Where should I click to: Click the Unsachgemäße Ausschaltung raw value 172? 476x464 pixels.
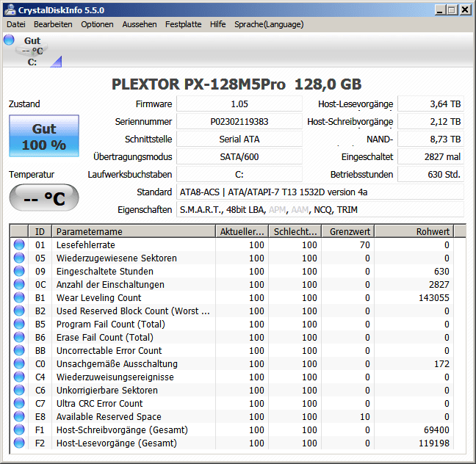[441, 363]
